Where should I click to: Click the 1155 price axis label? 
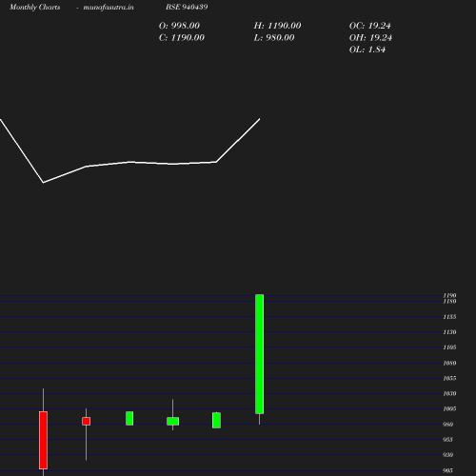click(x=449, y=317)
